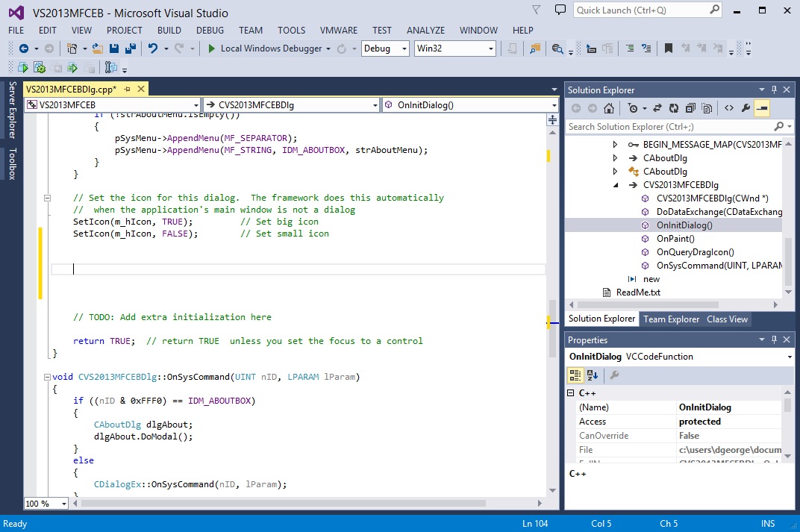The width and height of the screenshot is (800, 532).
Task: Undo the last edit
Action: (152, 48)
